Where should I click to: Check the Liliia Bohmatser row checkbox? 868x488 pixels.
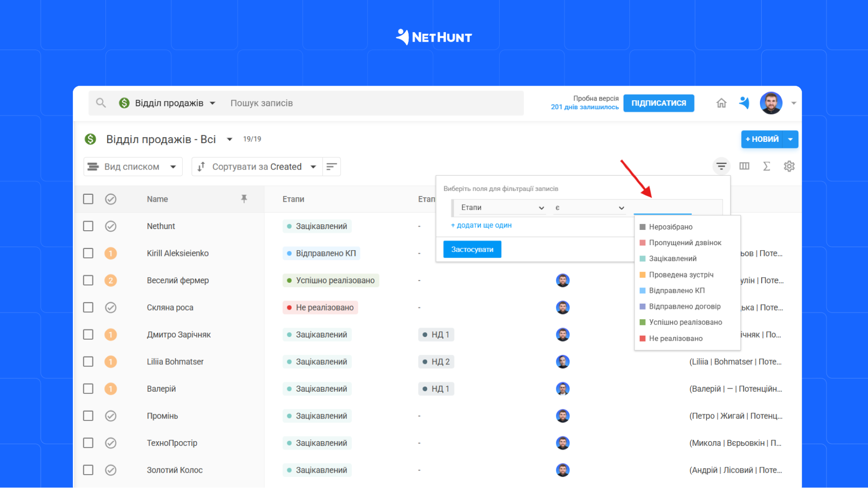pyautogui.click(x=88, y=362)
